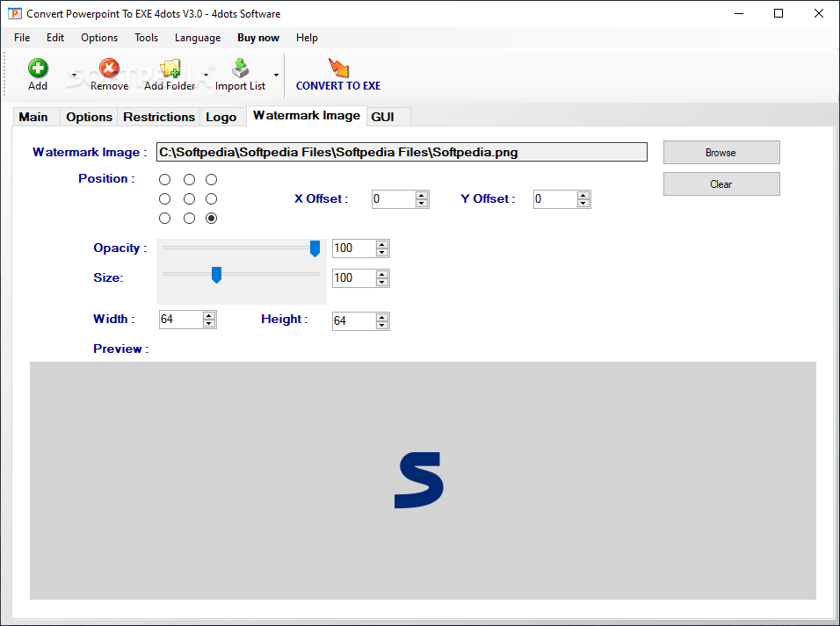Click the Add Folder icon
This screenshot has width=840, height=626.
170,68
